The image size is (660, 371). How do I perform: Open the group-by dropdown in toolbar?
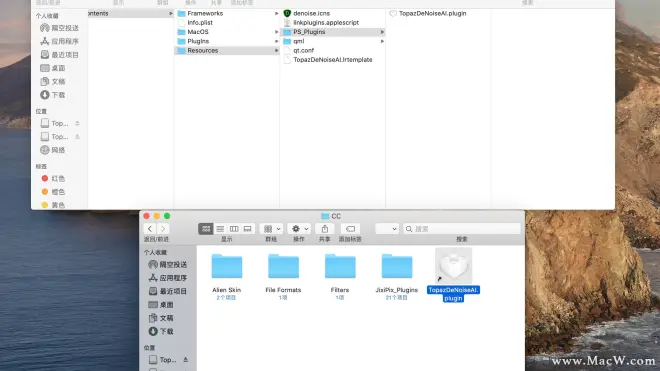271,229
